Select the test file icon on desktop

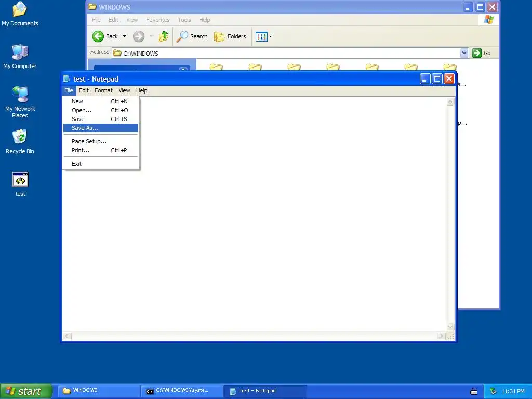[x=20, y=184]
